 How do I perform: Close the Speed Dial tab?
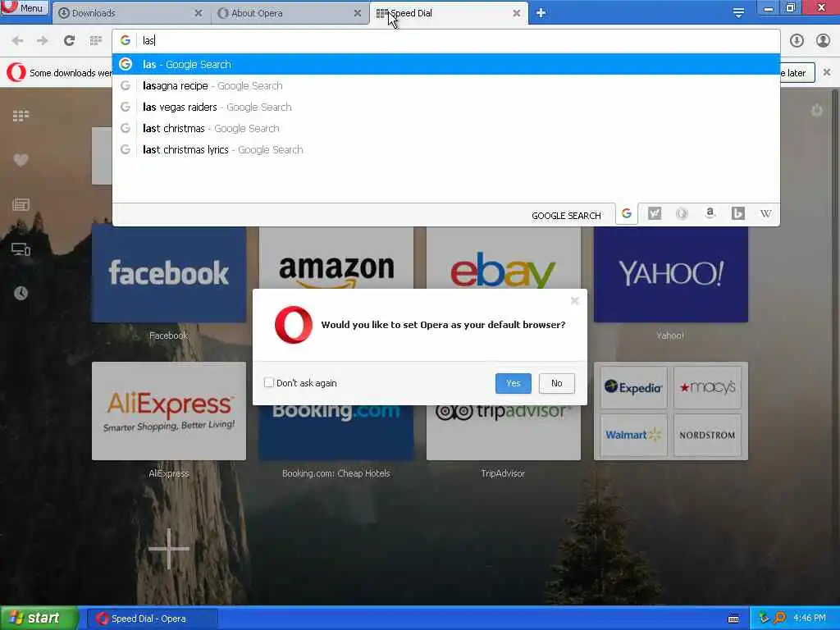point(517,13)
